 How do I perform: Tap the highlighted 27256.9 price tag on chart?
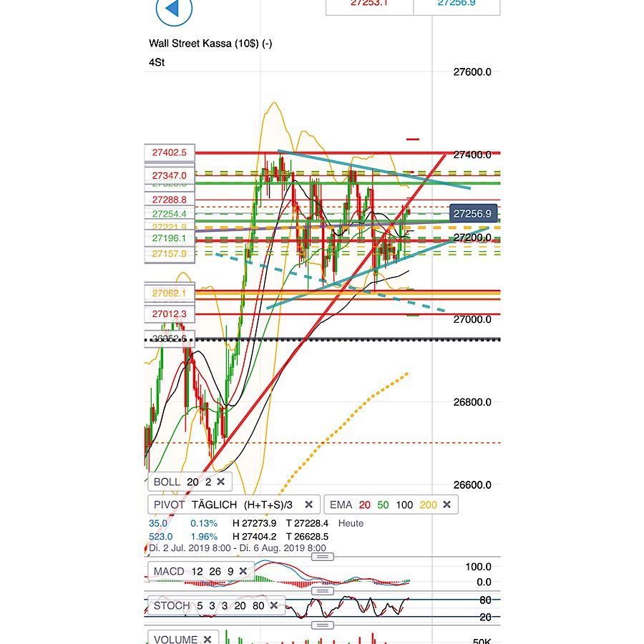click(x=472, y=213)
